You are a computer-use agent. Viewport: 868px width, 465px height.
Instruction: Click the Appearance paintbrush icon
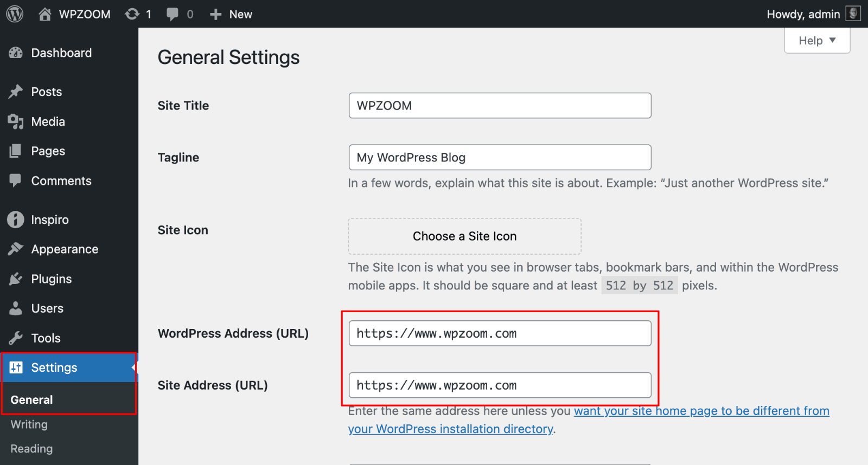(16, 249)
